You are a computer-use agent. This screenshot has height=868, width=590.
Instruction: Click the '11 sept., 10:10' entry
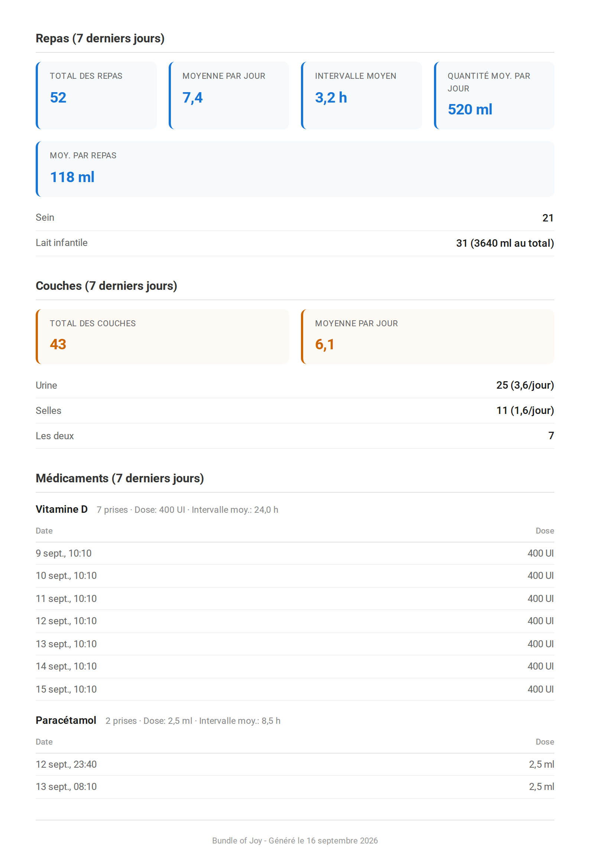click(66, 599)
